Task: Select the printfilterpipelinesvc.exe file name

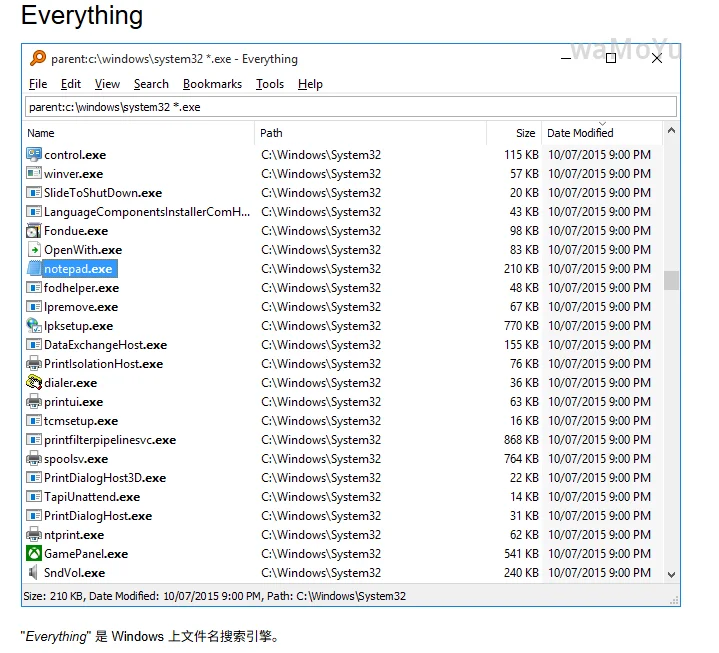Action: pyautogui.click(x=110, y=440)
